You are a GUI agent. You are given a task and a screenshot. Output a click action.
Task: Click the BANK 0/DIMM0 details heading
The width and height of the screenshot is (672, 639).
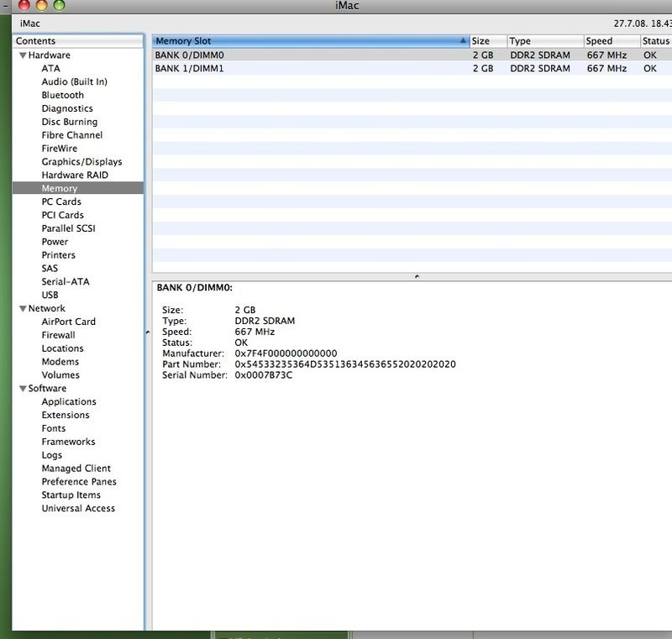[x=195, y=287]
